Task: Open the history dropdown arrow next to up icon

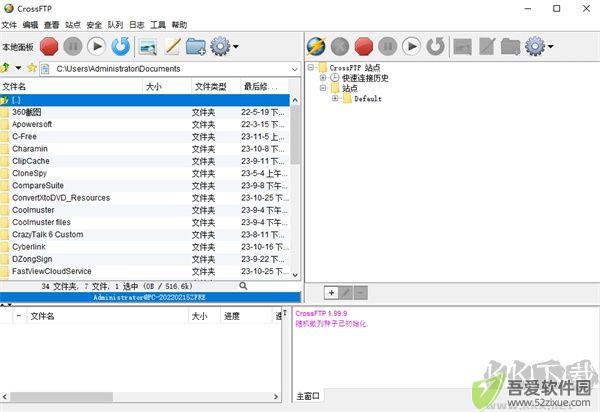Action: 18,68
